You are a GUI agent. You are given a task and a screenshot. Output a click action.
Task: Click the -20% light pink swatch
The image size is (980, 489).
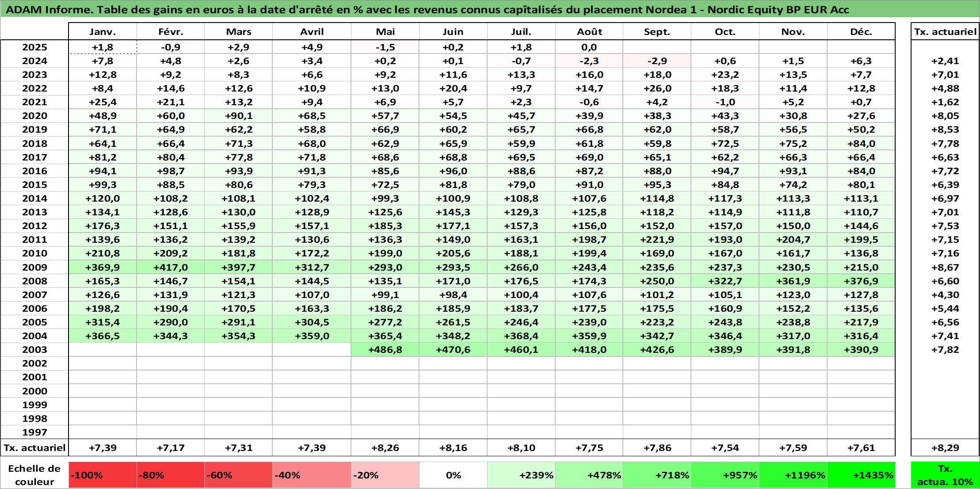point(385,475)
